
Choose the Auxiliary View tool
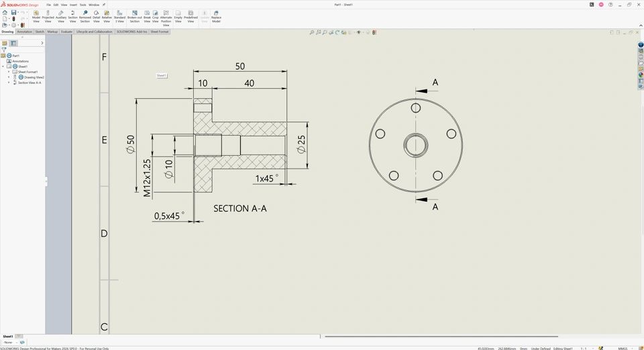[61, 17]
